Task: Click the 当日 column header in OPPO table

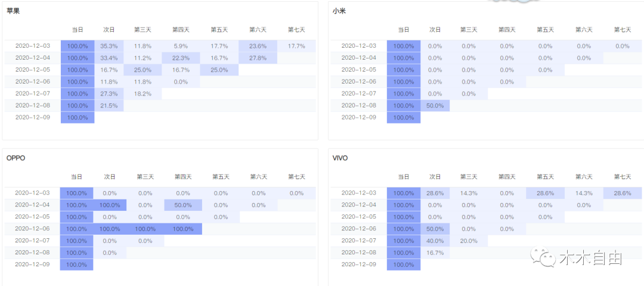Action: (77, 177)
